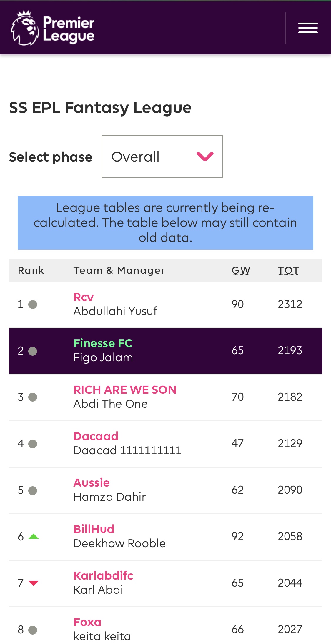Click the grey dot in Finesse FC row
Screen dimensions: 331x644
point(33,351)
